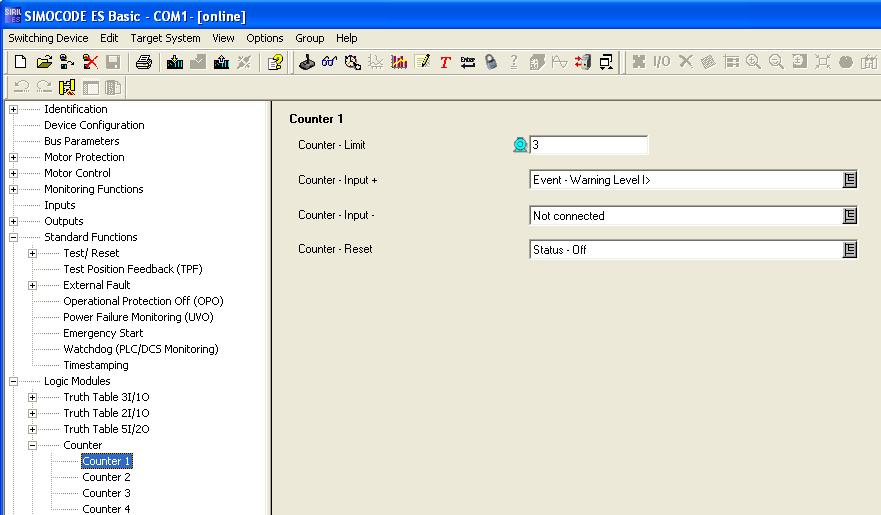Image resolution: width=881 pixels, height=515 pixels.
Task: Collapse the Counter tree node
Action: point(33,446)
